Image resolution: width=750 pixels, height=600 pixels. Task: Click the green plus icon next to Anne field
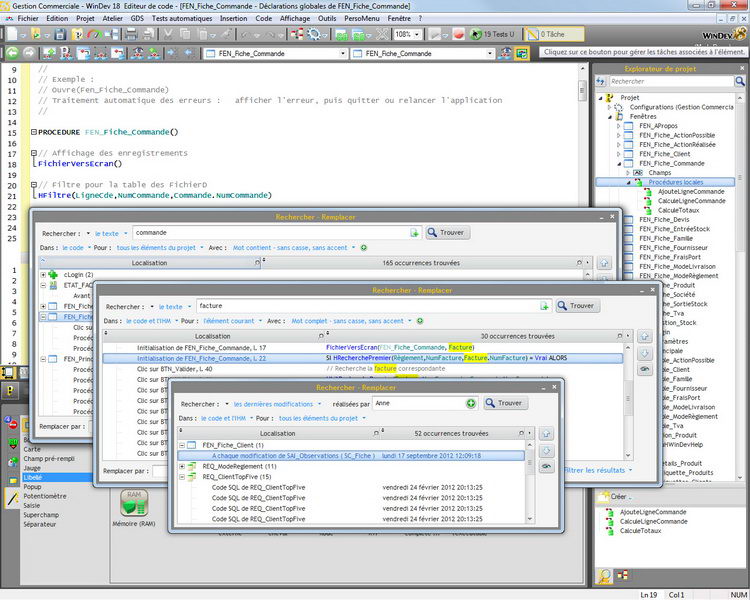click(x=471, y=403)
